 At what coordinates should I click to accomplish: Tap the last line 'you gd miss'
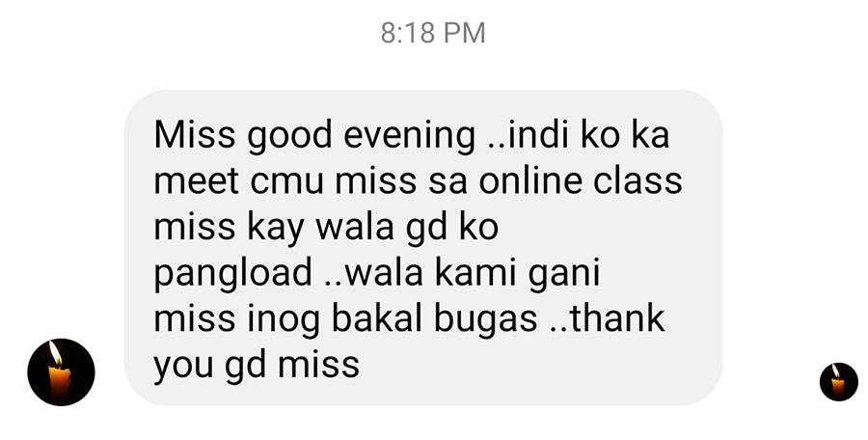[257, 367]
